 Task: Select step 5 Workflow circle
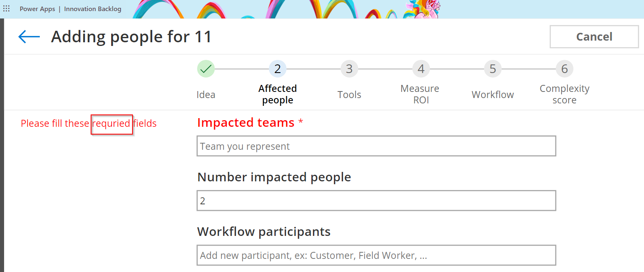click(x=493, y=69)
